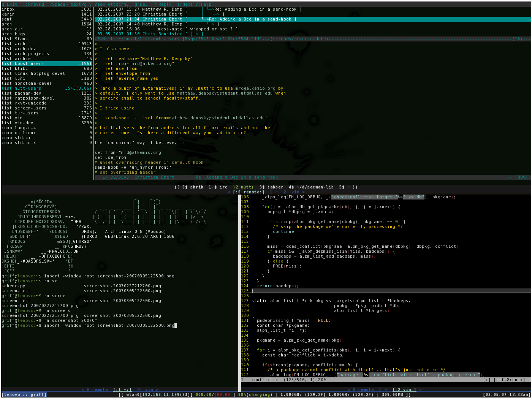Image resolution: width=532 pixels, height=399 pixels.
Task: Select the arch.aur mailbox
Action: pyautogui.click(x=47, y=29)
